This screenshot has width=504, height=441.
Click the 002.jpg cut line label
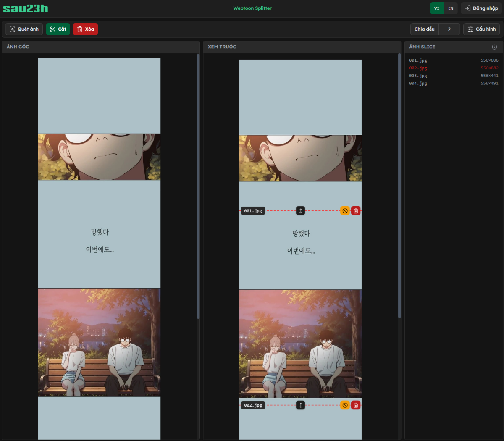(253, 405)
